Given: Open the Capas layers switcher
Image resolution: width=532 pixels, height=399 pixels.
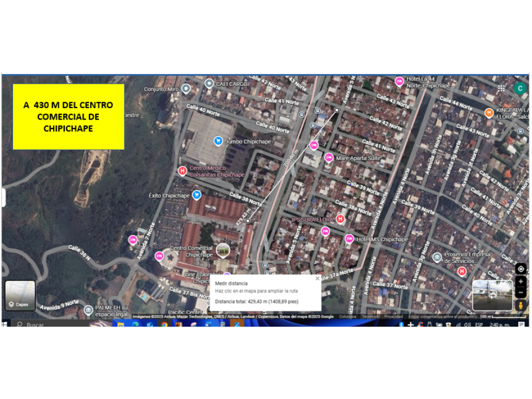Looking at the screenshot, I should point(20,296).
